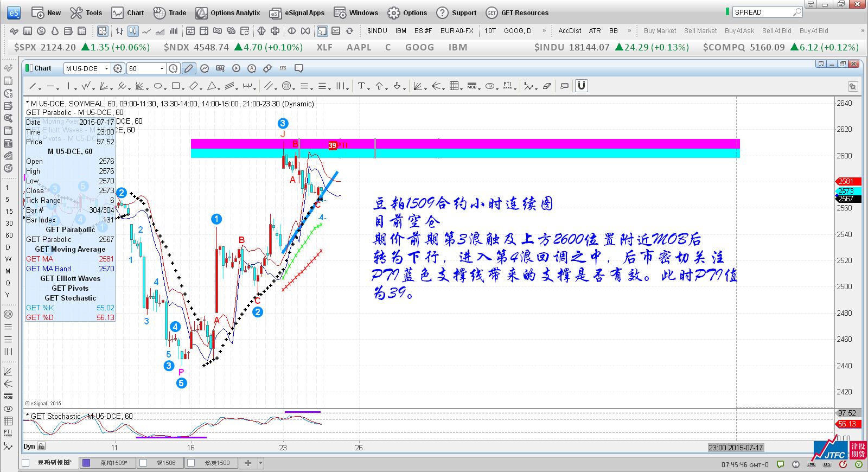Toggle the drawing pencil icon
Screen dimensions: 868x472
click(188, 68)
